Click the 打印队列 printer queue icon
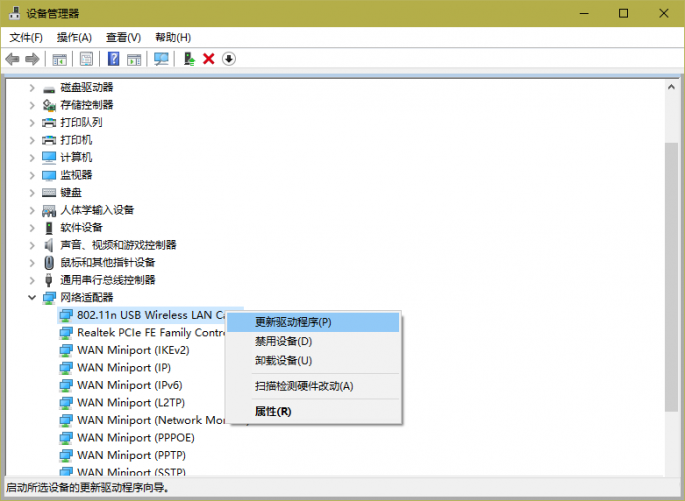This screenshot has width=685, height=501. tap(49, 123)
